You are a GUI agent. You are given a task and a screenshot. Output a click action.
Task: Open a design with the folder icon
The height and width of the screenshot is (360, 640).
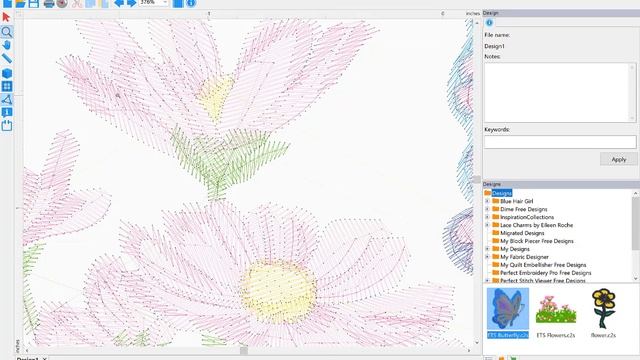click(x=20, y=3)
